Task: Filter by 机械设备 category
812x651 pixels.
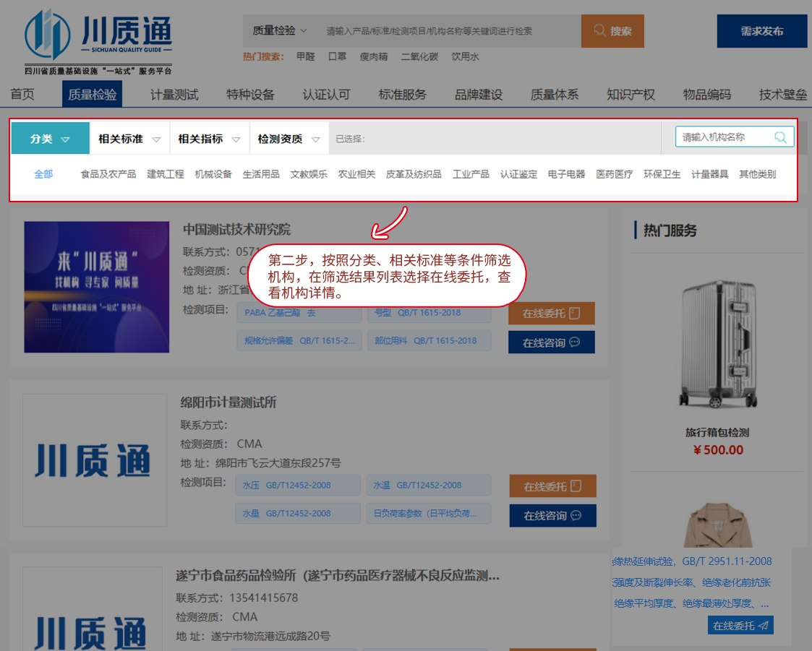Action: click(213, 174)
